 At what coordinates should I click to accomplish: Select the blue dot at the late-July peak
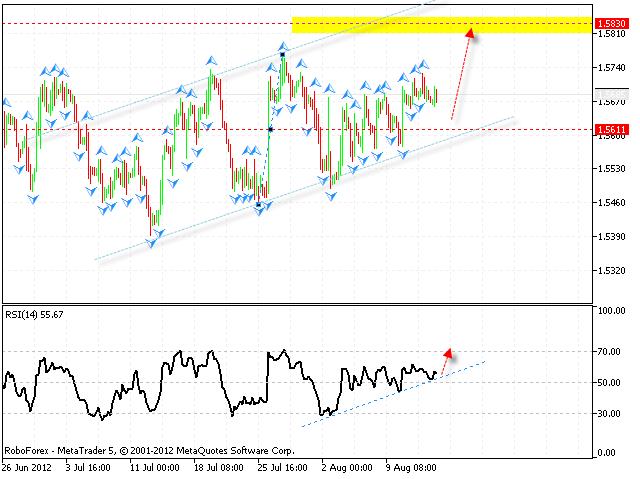(x=283, y=54)
